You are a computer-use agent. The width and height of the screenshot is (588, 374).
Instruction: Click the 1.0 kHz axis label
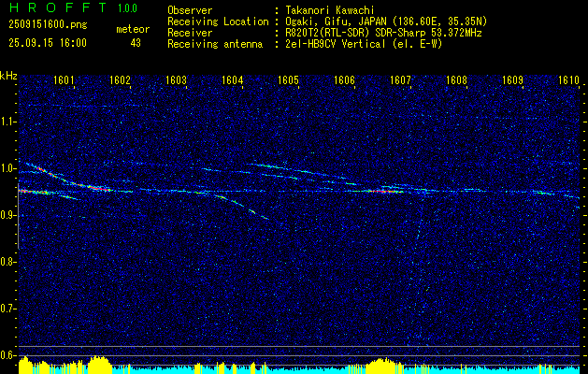click(8, 168)
